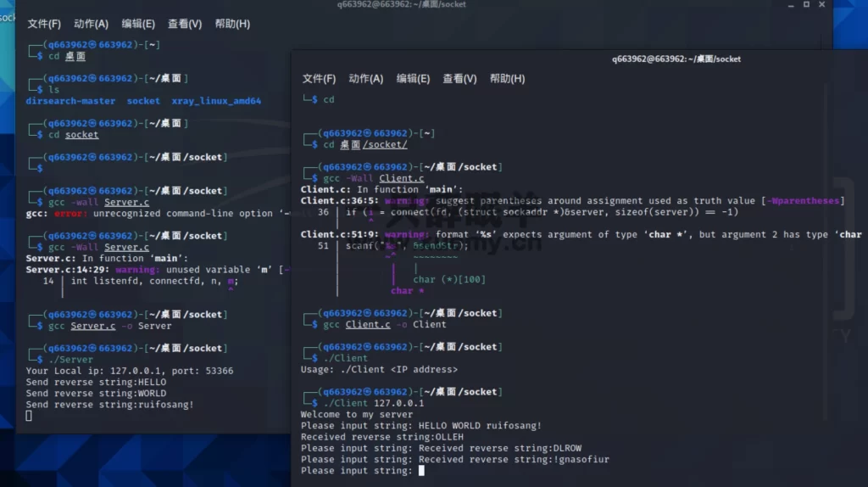The image size is (868, 487).
Task: Click the 'connect(fd, (struct sockaddr *)' code line
Action: [x=542, y=212]
